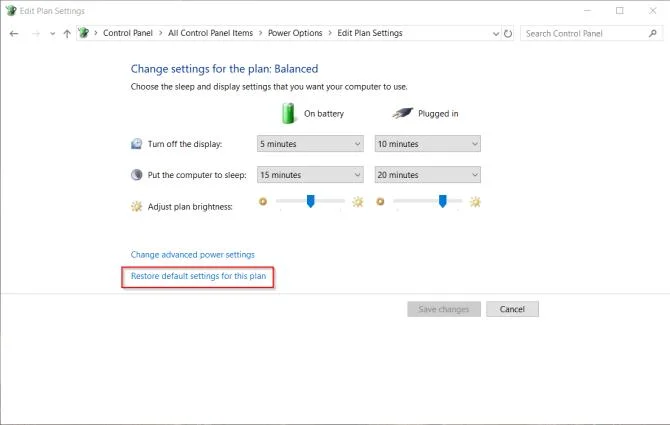Go up one level with the up arrow

click(x=67, y=33)
